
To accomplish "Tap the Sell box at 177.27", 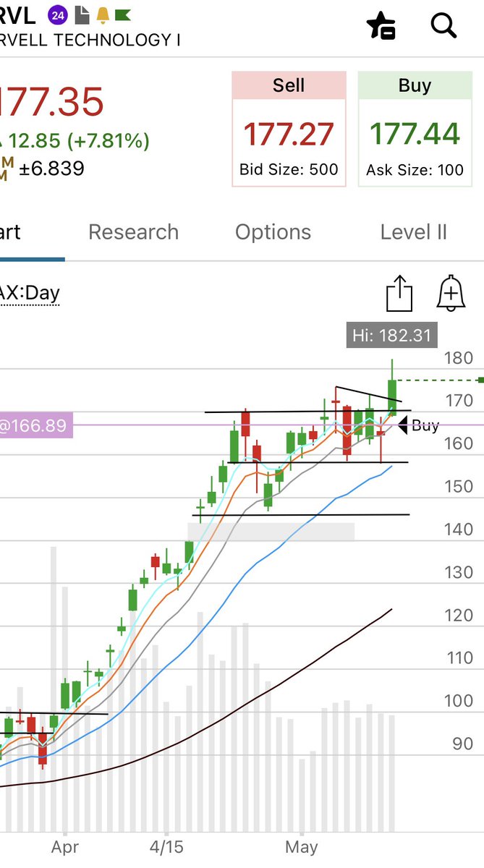I will [x=289, y=129].
